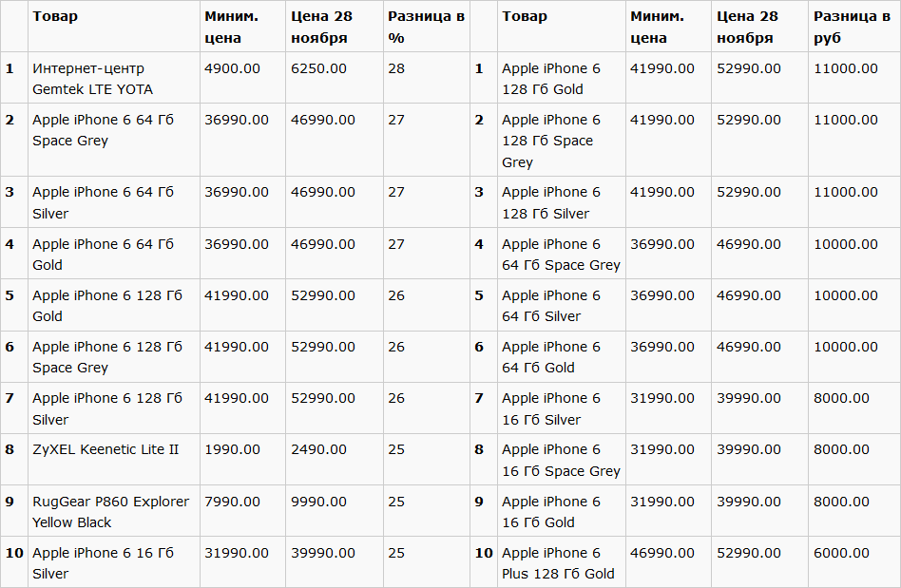Select Apple iPhone 6 128 Гб Silver in ruble table
This screenshot has width=901, height=588.
(551, 202)
